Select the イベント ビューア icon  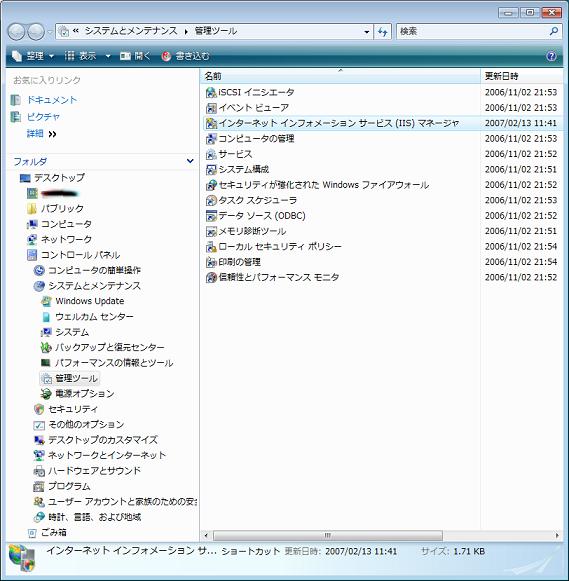(211, 108)
